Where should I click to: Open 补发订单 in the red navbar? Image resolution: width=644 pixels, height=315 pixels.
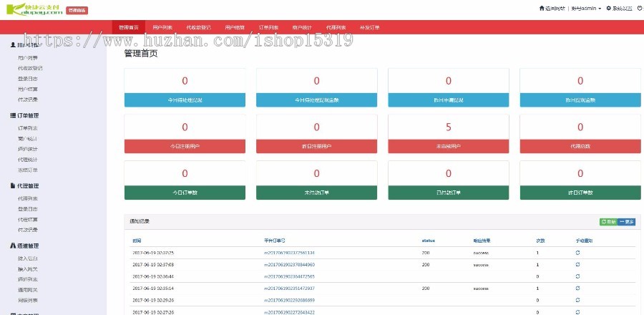click(x=370, y=27)
